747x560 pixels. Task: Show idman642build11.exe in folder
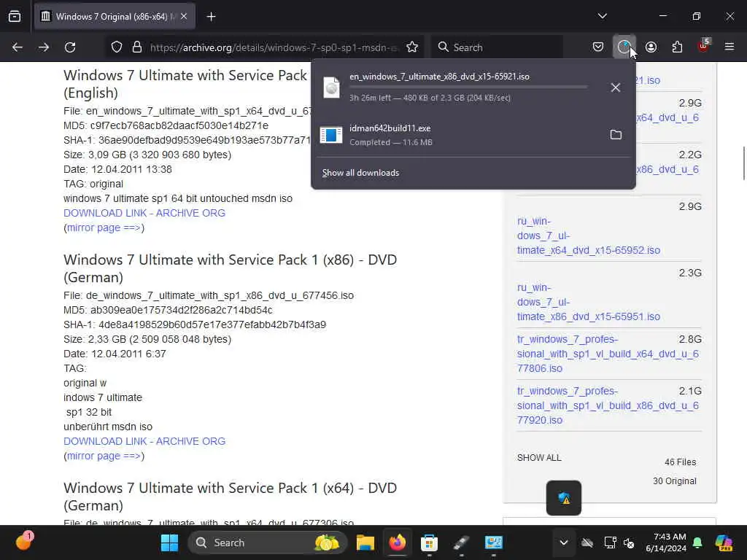[x=616, y=135]
